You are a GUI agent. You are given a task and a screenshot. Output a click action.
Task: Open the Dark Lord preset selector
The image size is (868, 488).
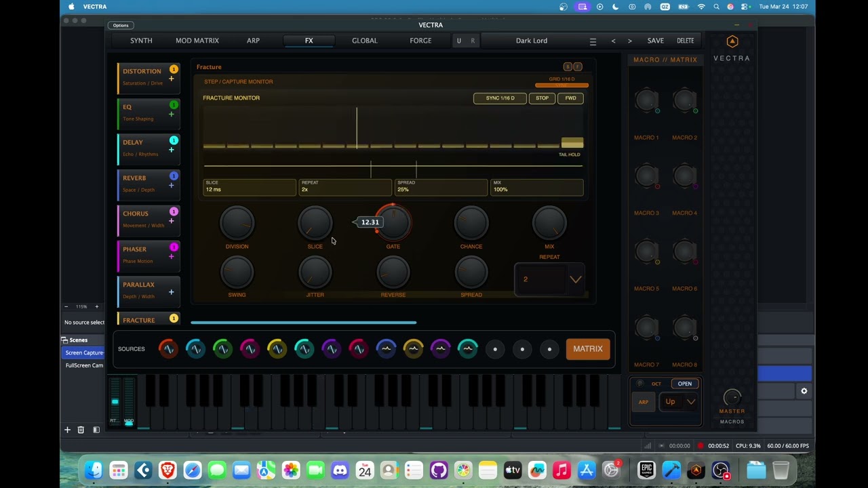pyautogui.click(x=531, y=41)
